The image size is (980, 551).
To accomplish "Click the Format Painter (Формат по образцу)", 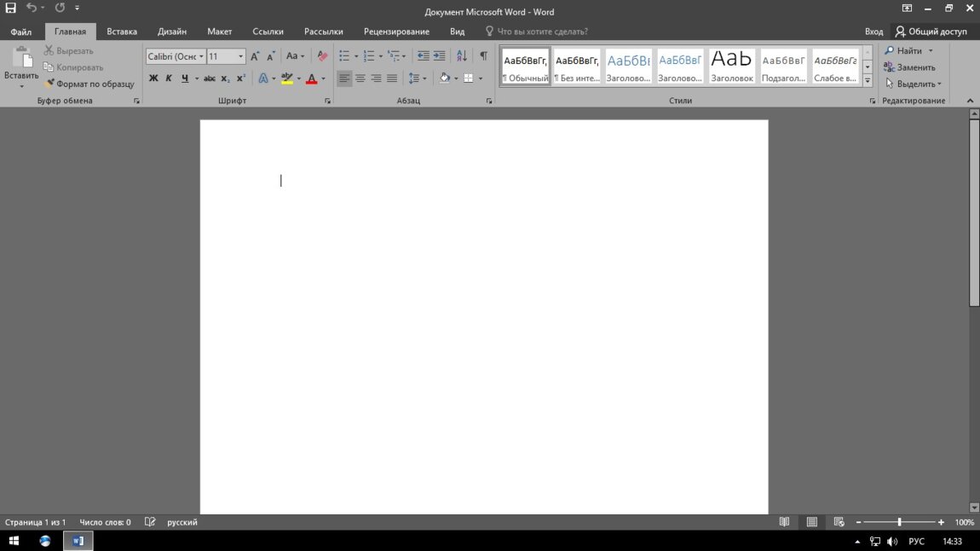I will tap(90, 84).
